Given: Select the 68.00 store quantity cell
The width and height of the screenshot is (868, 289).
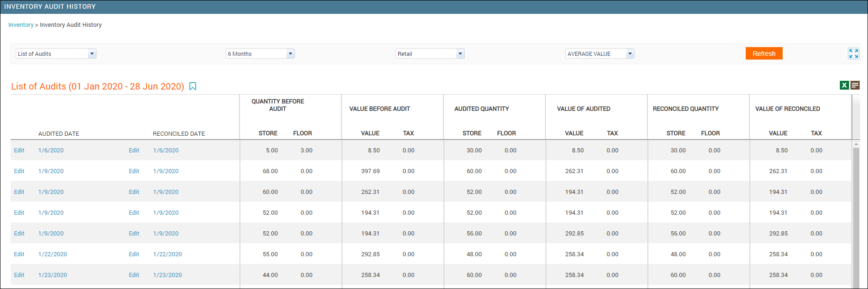Looking at the screenshot, I should coord(270,171).
